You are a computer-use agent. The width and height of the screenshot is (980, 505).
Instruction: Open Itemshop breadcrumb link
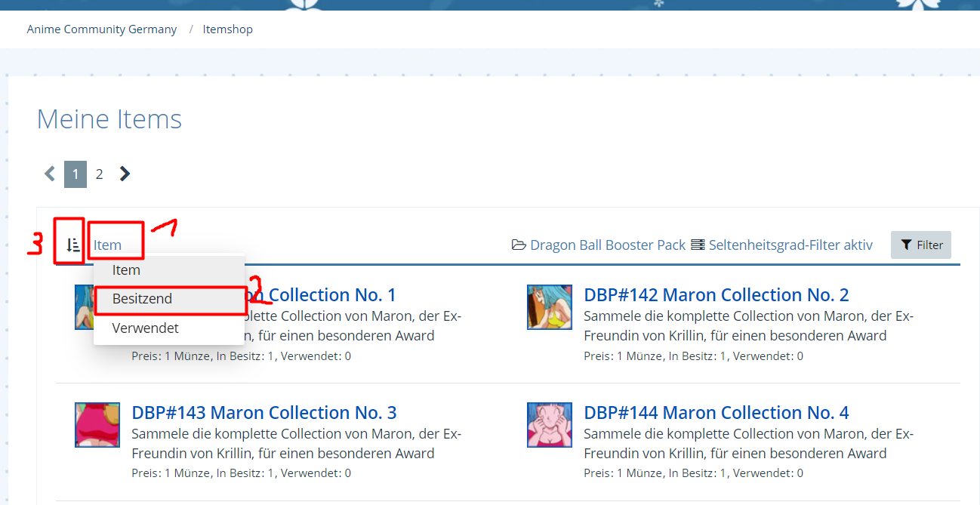point(227,29)
